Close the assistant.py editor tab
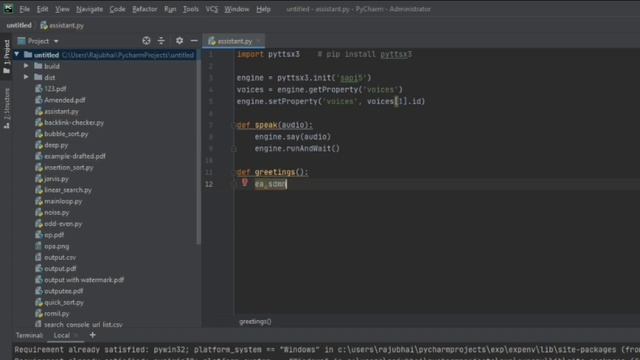Screen dimensions: 640x360 [258, 41]
